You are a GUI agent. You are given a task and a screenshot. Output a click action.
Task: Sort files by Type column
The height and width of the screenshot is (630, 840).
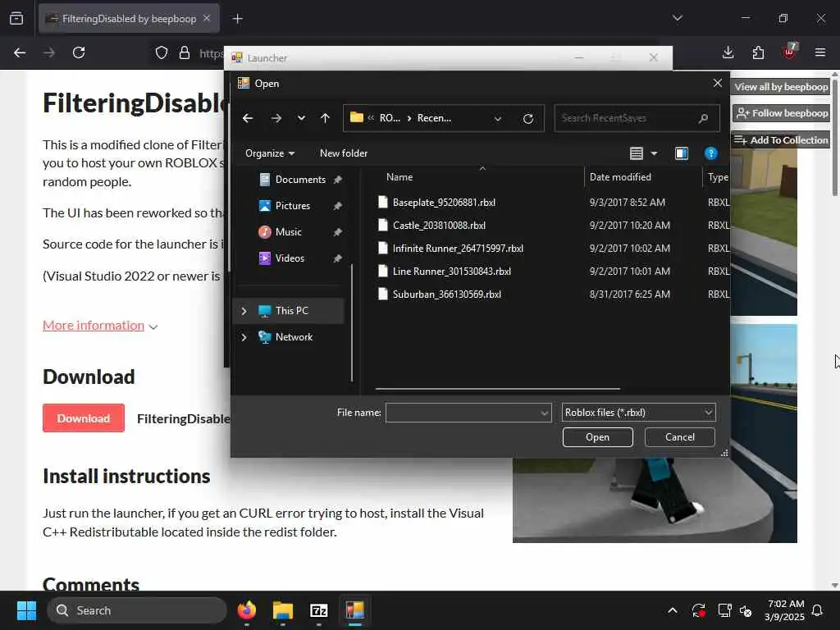coord(717,177)
